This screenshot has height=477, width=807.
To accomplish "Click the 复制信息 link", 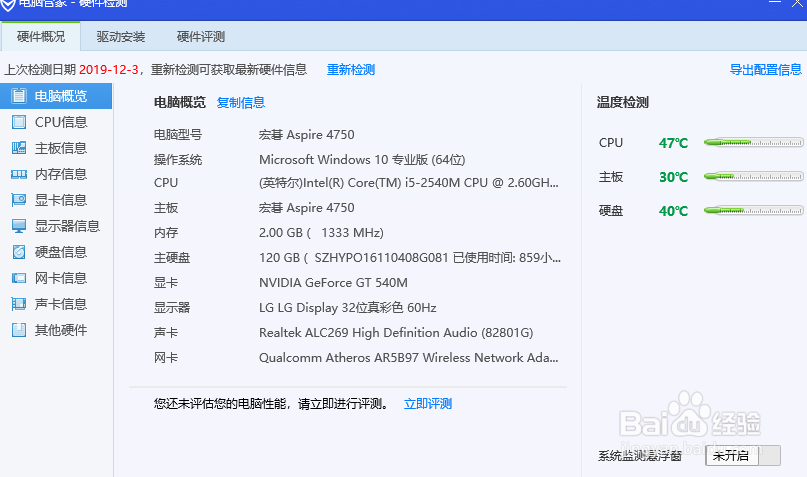I will [x=241, y=102].
